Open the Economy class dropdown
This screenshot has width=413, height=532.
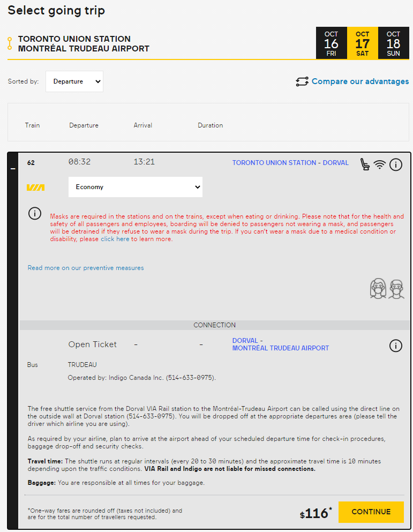pos(136,187)
